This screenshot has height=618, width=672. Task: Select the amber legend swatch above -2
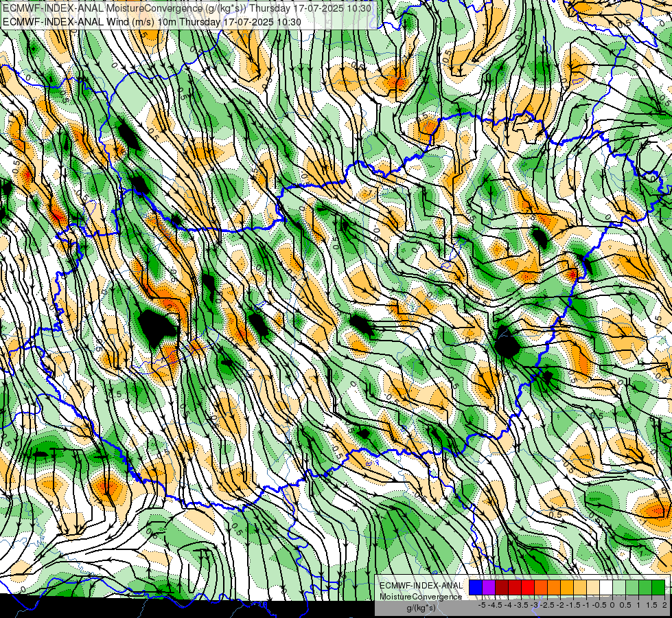click(567, 587)
